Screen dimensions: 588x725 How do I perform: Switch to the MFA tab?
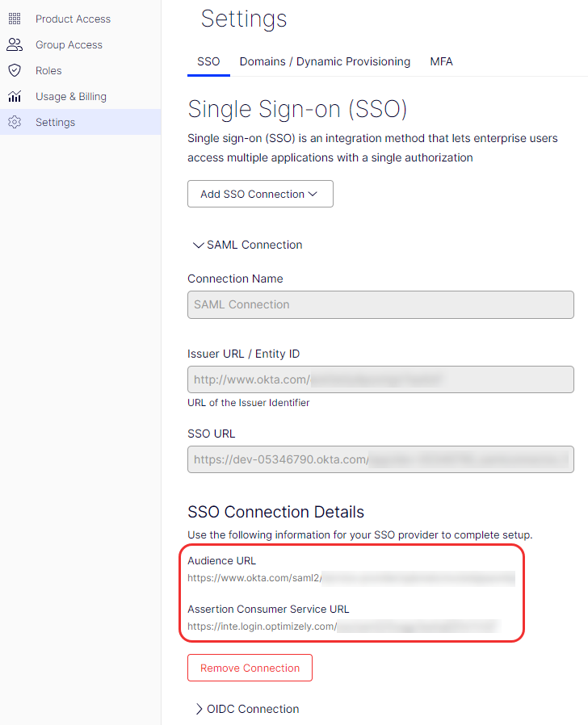tap(441, 61)
